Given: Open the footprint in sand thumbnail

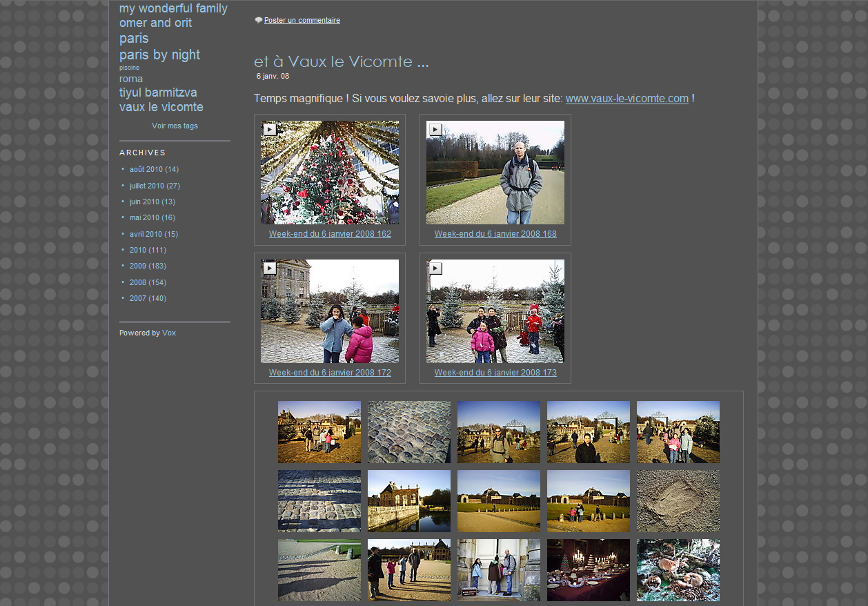Looking at the screenshot, I should [x=678, y=501].
